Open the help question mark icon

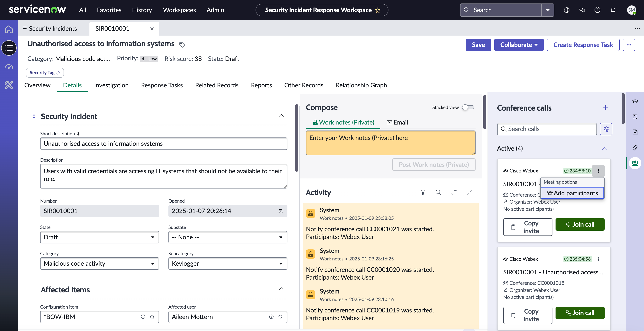pos(597,10)
